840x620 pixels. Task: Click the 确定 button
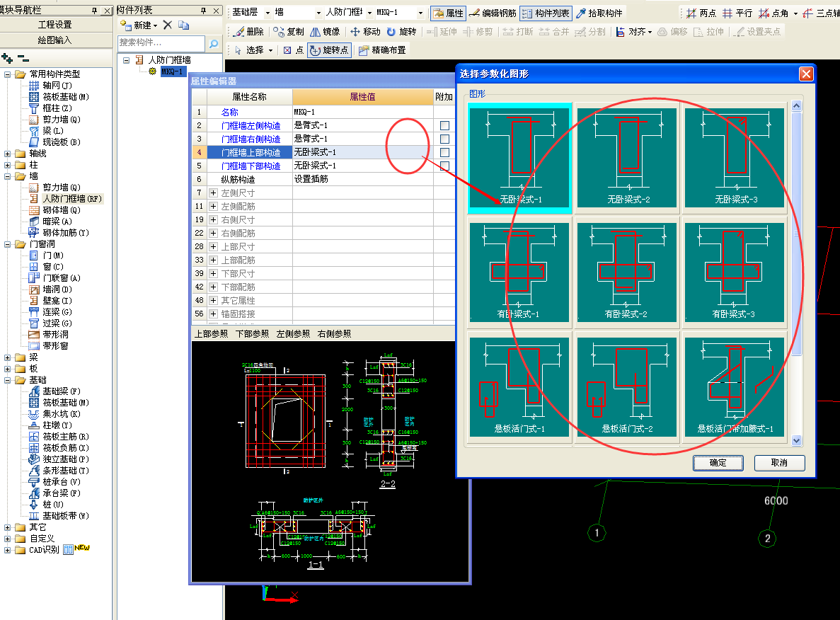click(x=718, y=462)
